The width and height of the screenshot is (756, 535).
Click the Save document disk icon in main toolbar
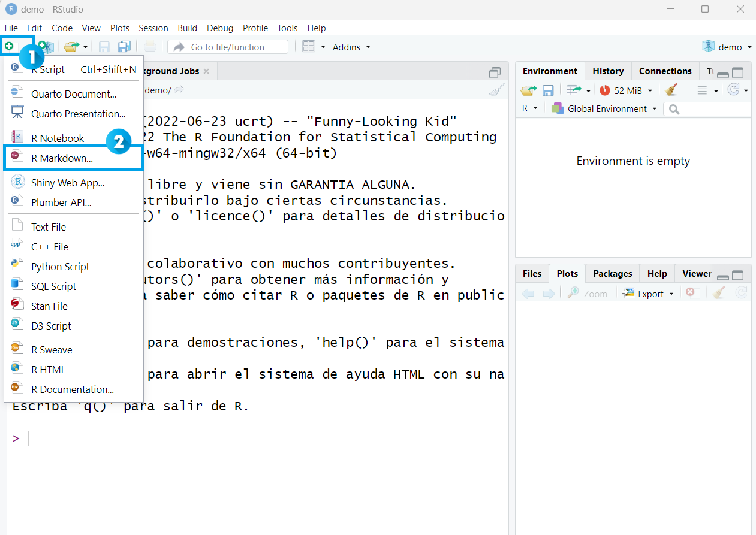[x=104, y=47]
